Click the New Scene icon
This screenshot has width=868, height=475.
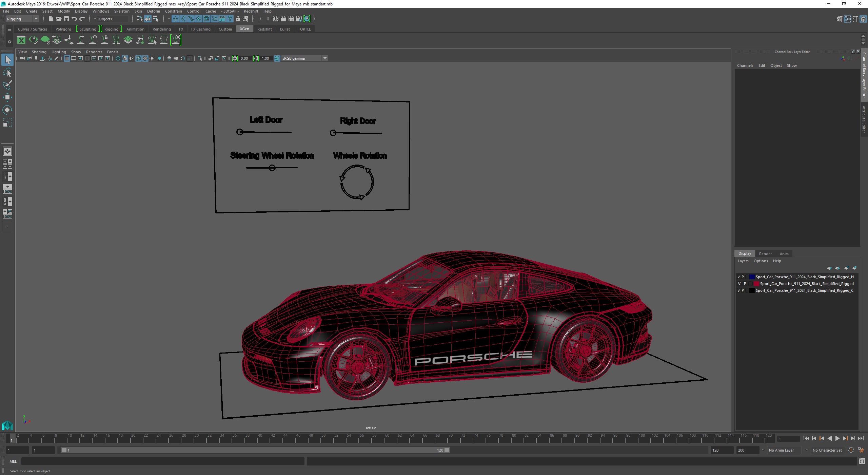tap(51, 19)
